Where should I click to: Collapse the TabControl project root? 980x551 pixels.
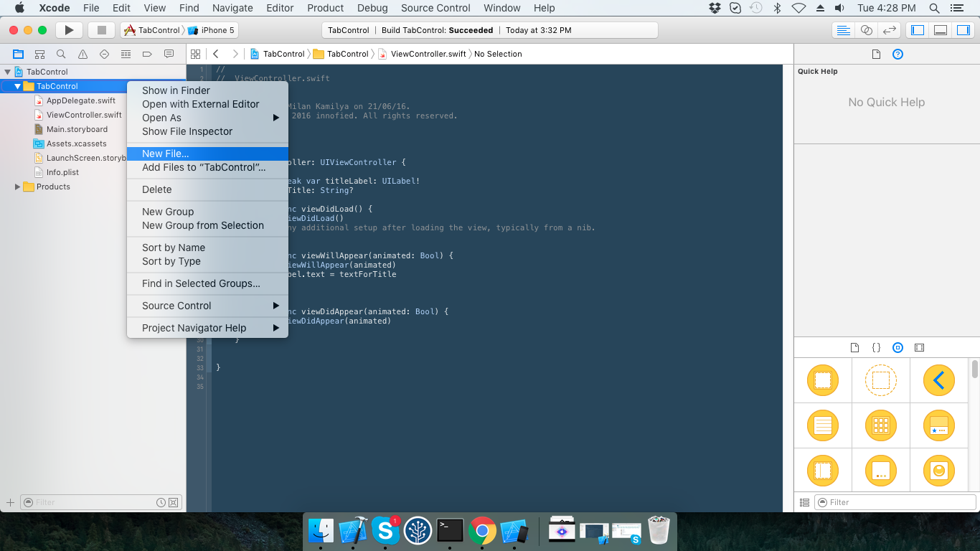coord(8,72)
